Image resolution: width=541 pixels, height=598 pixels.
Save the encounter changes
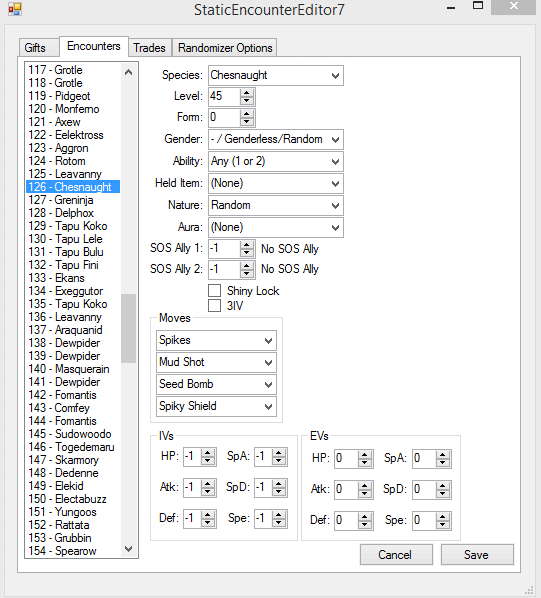coord(477,555)
